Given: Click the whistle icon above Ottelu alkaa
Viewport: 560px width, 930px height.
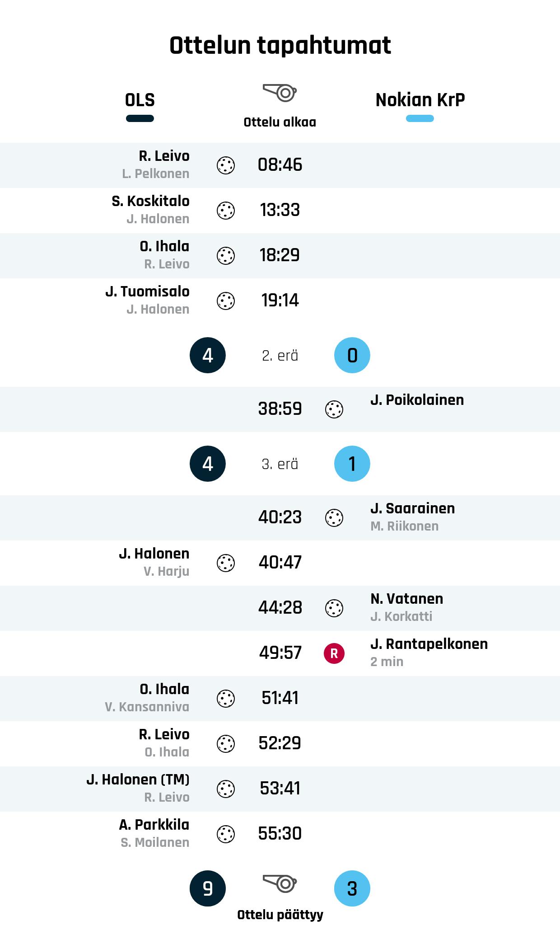Looking at the screenshot, I should click(x=280, y=93).
